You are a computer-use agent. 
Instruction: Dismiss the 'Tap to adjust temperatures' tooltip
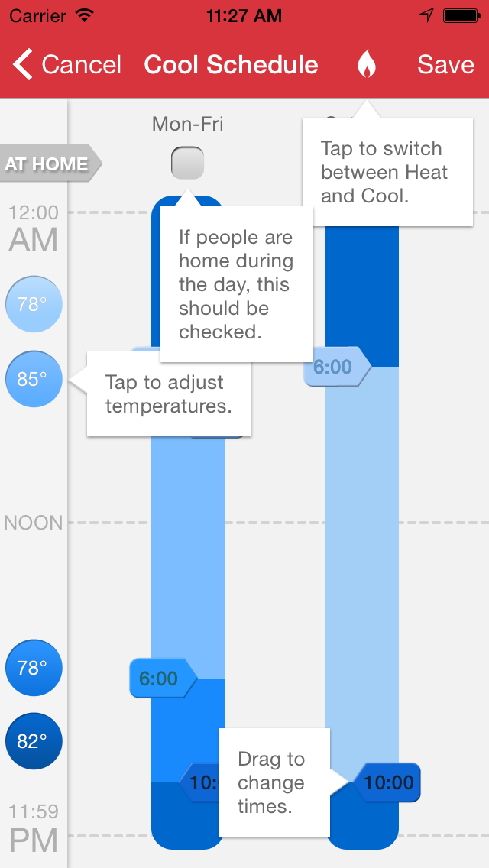[x=168, y=394]
